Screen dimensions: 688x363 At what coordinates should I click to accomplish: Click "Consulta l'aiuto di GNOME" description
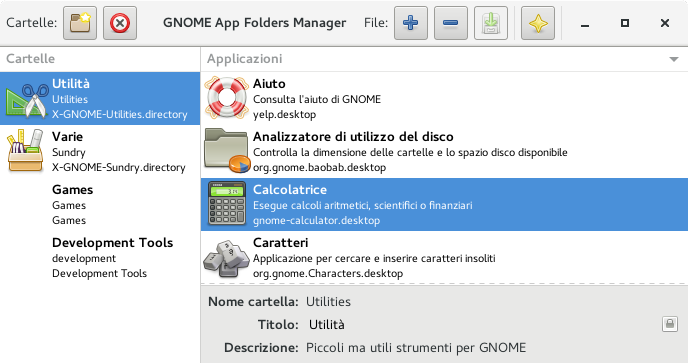[317, 99]
